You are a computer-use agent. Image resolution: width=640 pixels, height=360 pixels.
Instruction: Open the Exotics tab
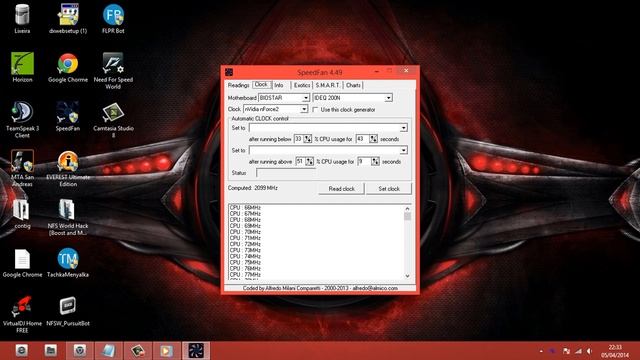tap(302, 85)
